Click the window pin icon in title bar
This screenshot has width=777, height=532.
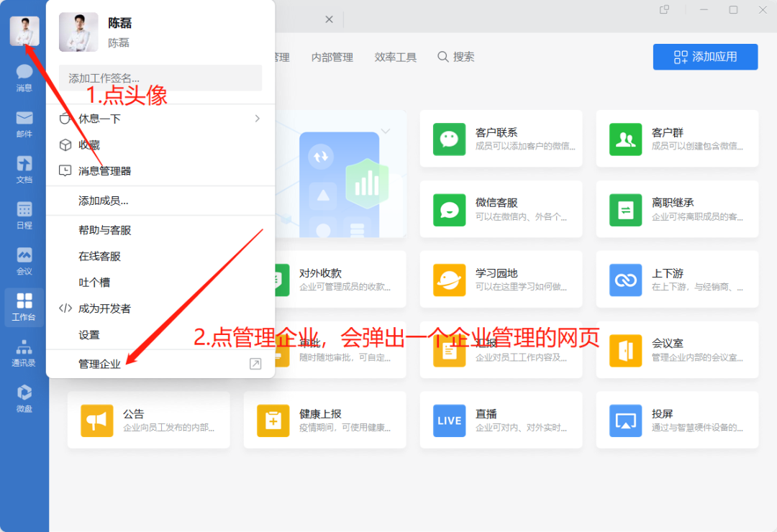(x=664, y=10)
